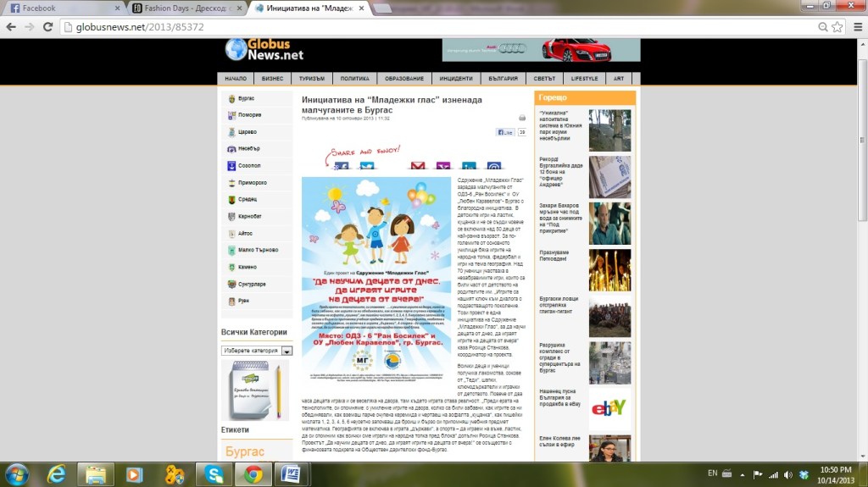Bookmark page with the star icon
The width and height of the screenshot is (868, 487).
[x=837, y=26]
